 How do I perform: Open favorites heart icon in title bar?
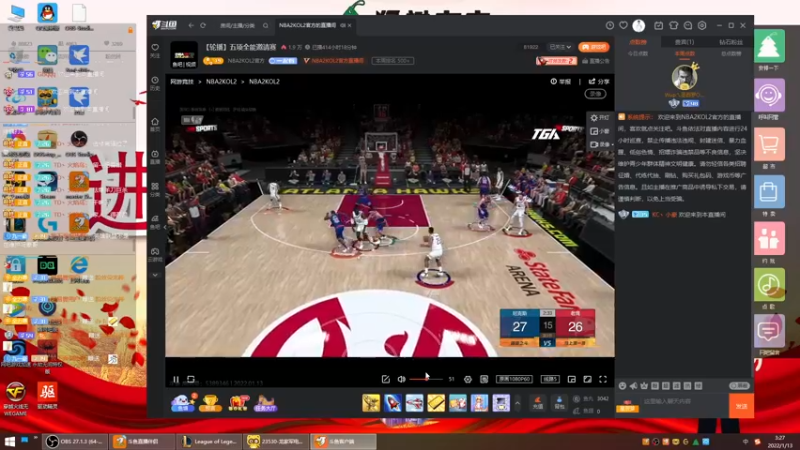[x=623, y=25]
